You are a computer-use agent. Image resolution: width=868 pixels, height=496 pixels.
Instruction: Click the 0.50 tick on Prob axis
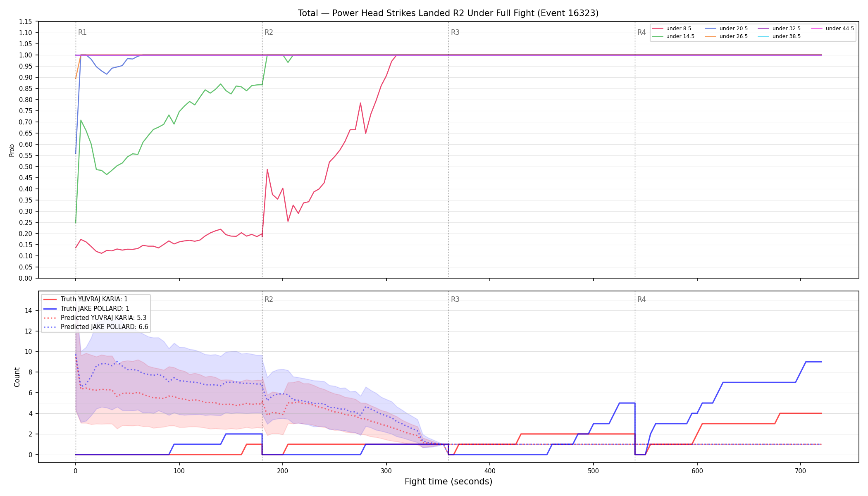click(26, 167)
